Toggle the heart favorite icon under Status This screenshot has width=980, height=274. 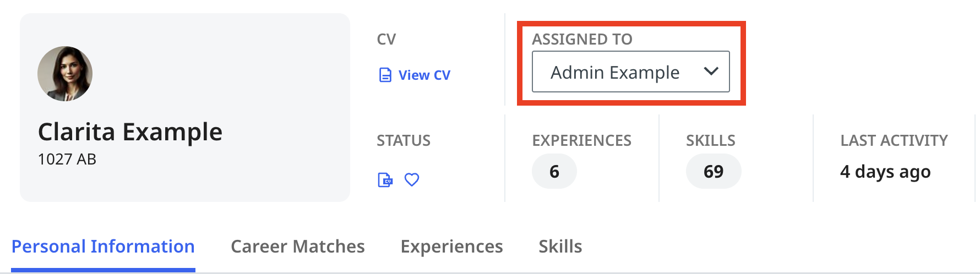(412, 180)
